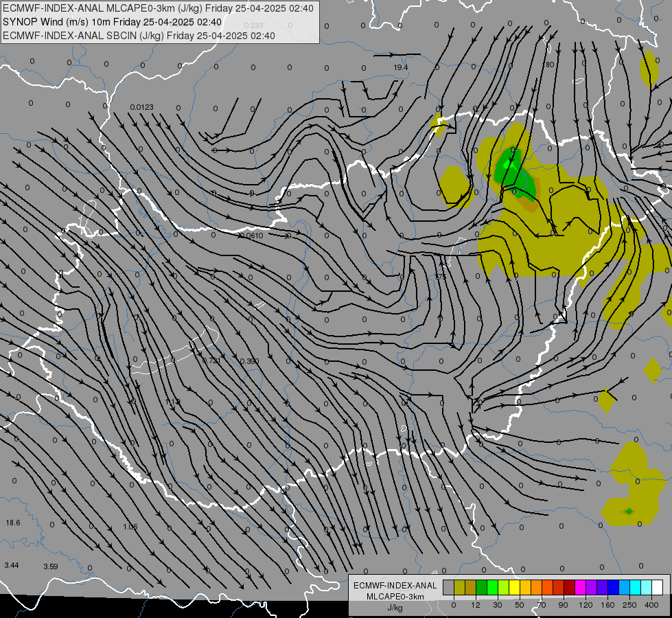Select the pure blue legend swatch
Screen dimensions: 672x618
(x=614, y=588)
